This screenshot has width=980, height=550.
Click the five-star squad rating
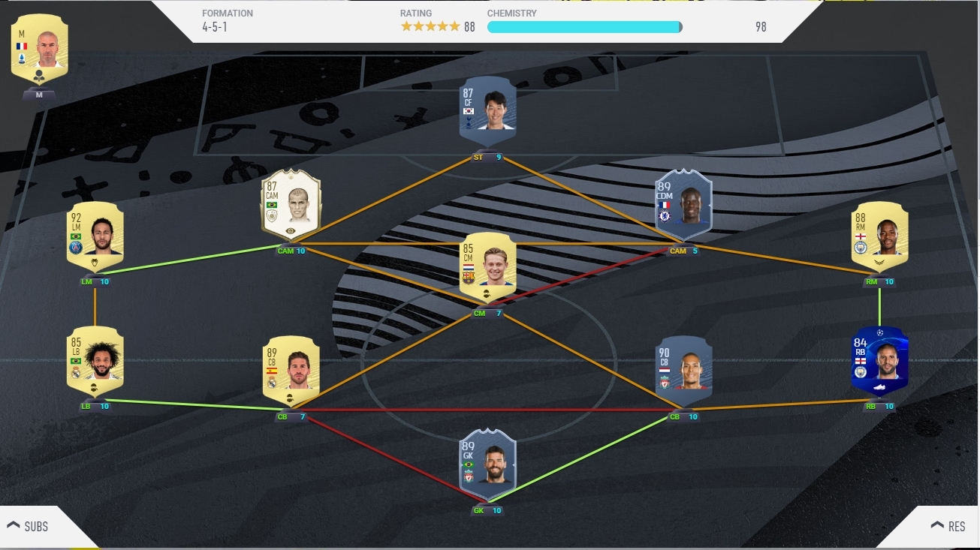(430, 27)
